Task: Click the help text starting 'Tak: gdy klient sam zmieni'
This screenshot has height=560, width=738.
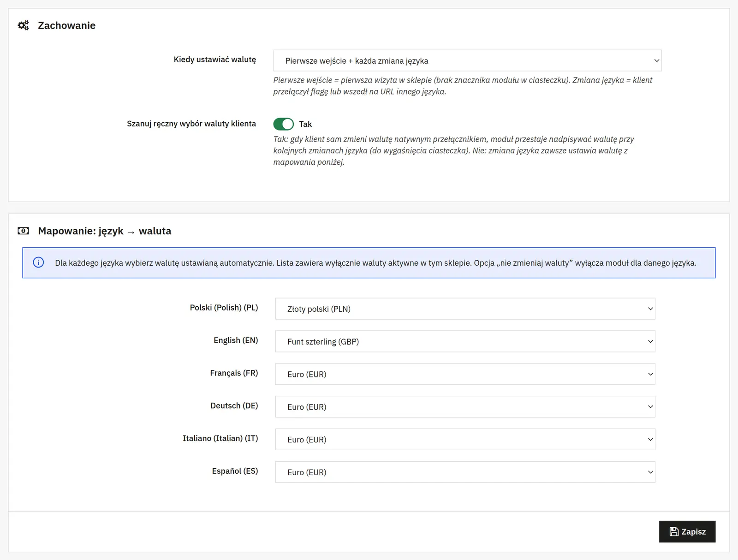Action: click(x=454, y=150)
